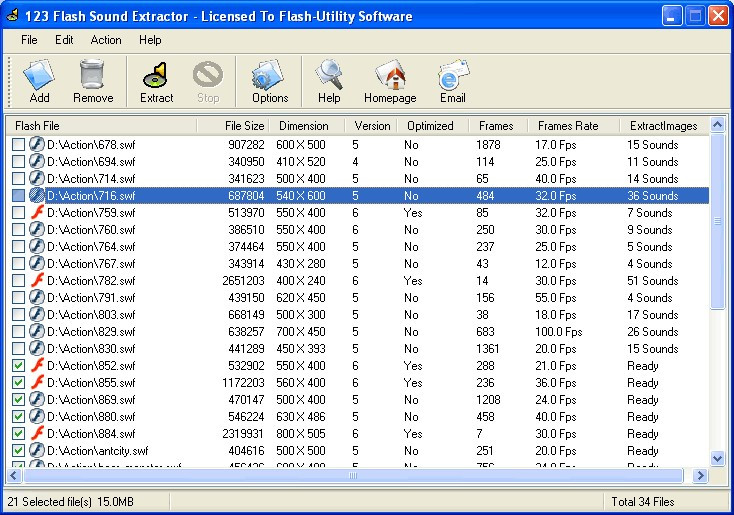This screenshot has height=515, width=734.
Task: Click the horizontal scrollbar left arrow
Action: (14, 476)
